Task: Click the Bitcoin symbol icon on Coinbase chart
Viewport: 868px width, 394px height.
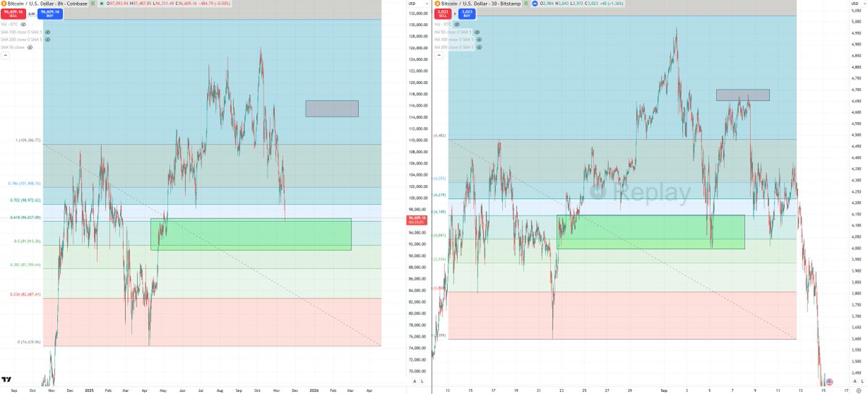Action: pyautogui.click(x=3, y=4)
